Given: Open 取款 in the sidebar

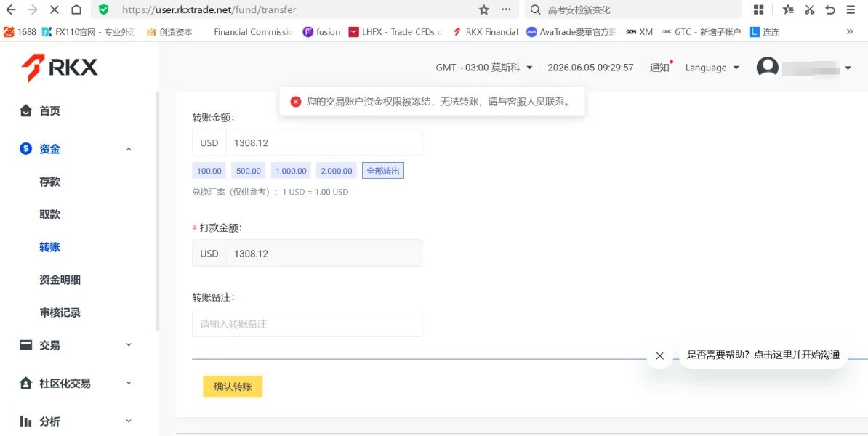Looking at the screenshot, I should pos(50,214).
